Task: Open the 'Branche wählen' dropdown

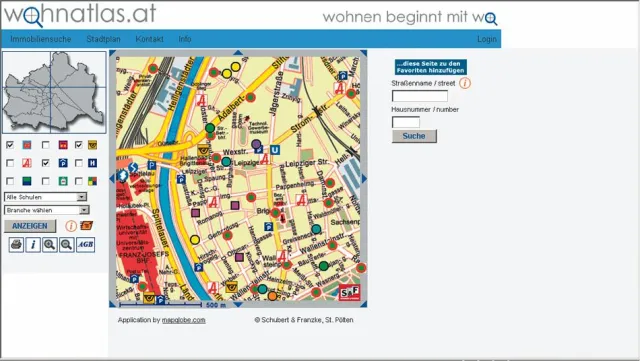Action: click(x=47, y=210)
